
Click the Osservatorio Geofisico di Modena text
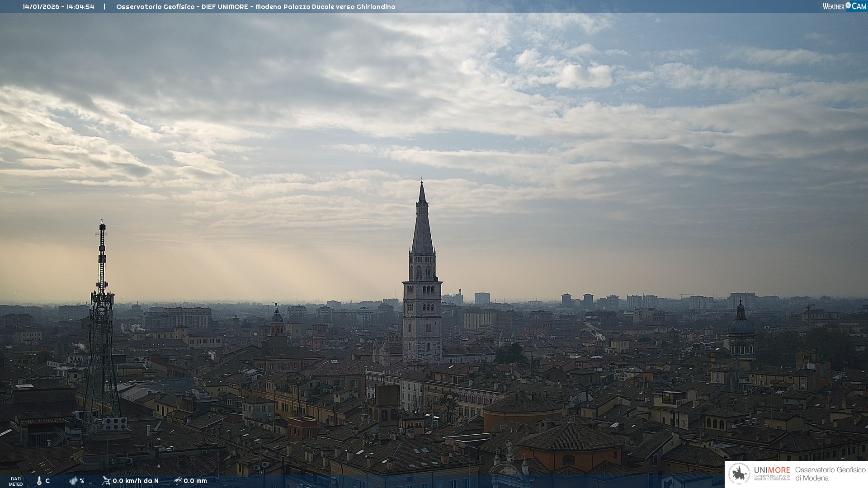click(830, 474)
